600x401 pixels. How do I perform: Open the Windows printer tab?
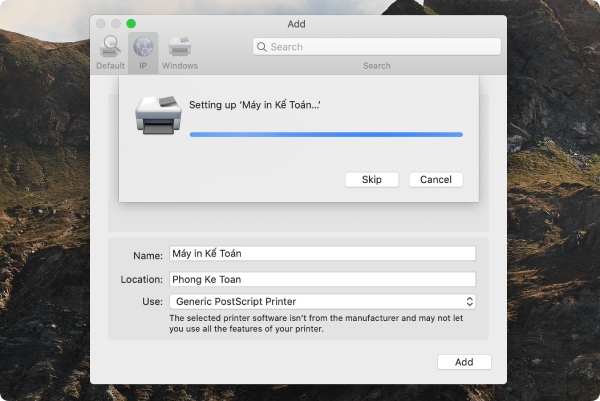pyautogui.click(x=180, y=53)
